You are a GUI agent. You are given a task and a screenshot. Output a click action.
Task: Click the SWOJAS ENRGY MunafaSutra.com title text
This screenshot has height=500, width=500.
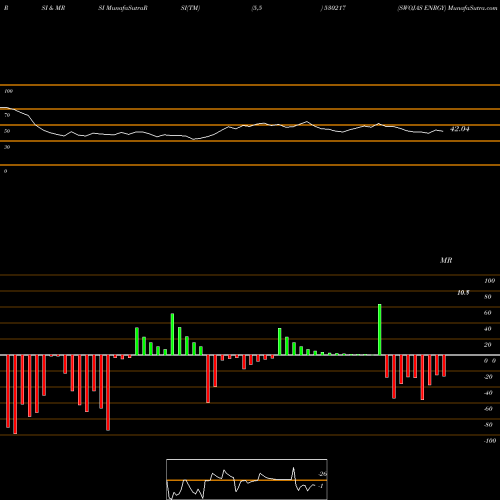click(x=447, y=8)
